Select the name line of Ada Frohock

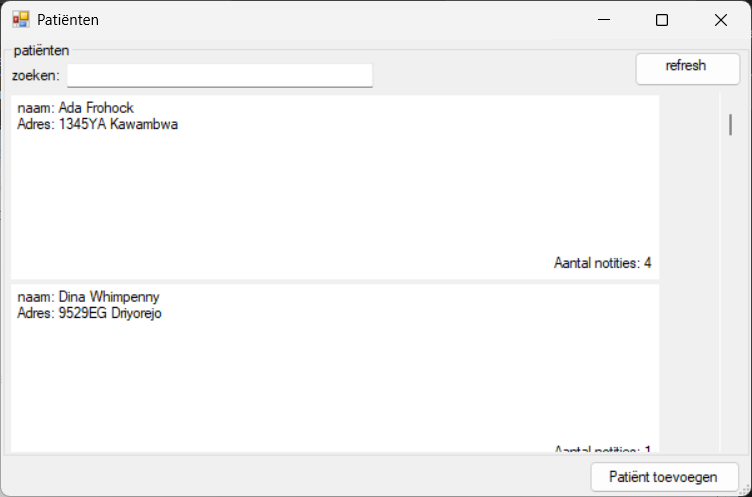click(x=76, y=108)
